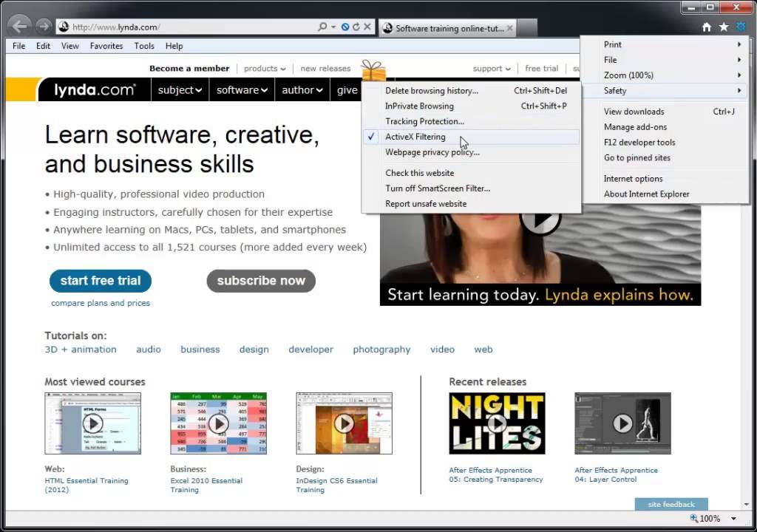Viewport: 757px width, 532px height.
Task: Play the Excel 2010 course thumbnail
Action: click(x=218, y=423)
